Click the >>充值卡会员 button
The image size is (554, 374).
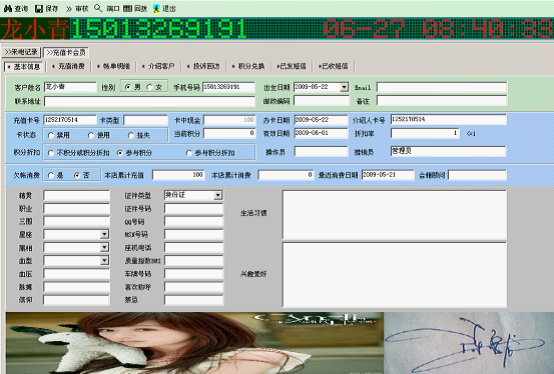[66, 53]
